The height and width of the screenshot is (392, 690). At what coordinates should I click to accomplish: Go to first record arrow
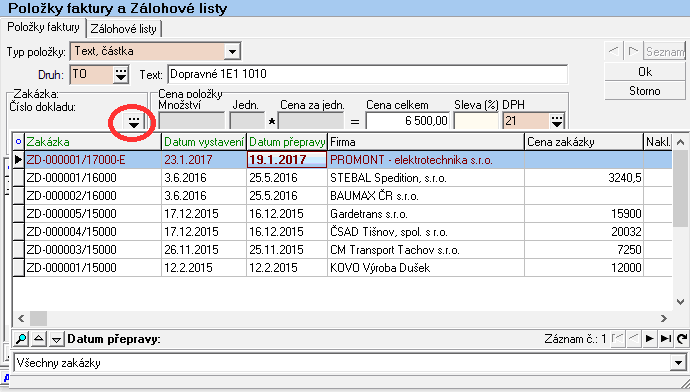tap(618, 338)
